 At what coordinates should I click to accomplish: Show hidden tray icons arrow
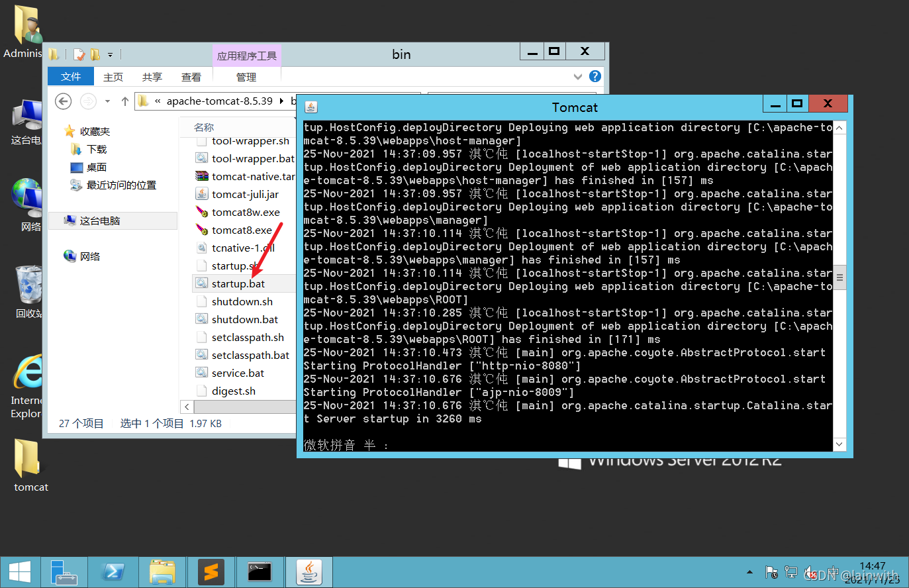[749, 572]
